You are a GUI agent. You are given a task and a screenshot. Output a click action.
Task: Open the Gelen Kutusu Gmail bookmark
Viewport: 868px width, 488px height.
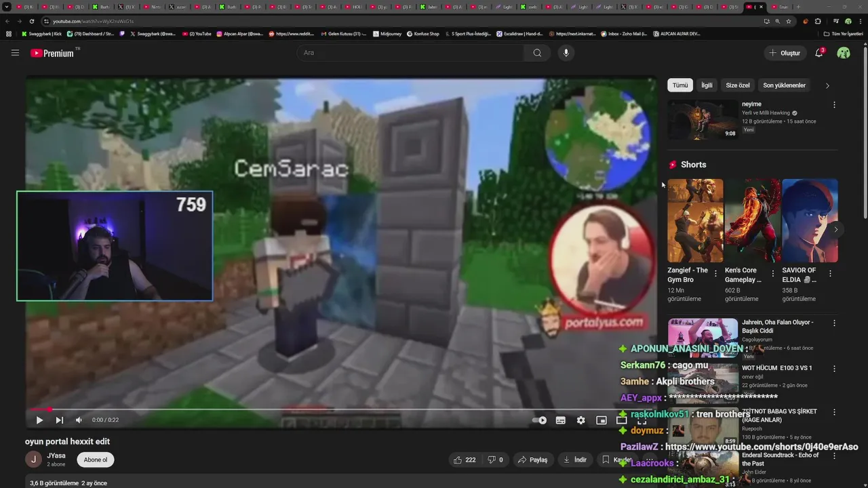(342, 34)
